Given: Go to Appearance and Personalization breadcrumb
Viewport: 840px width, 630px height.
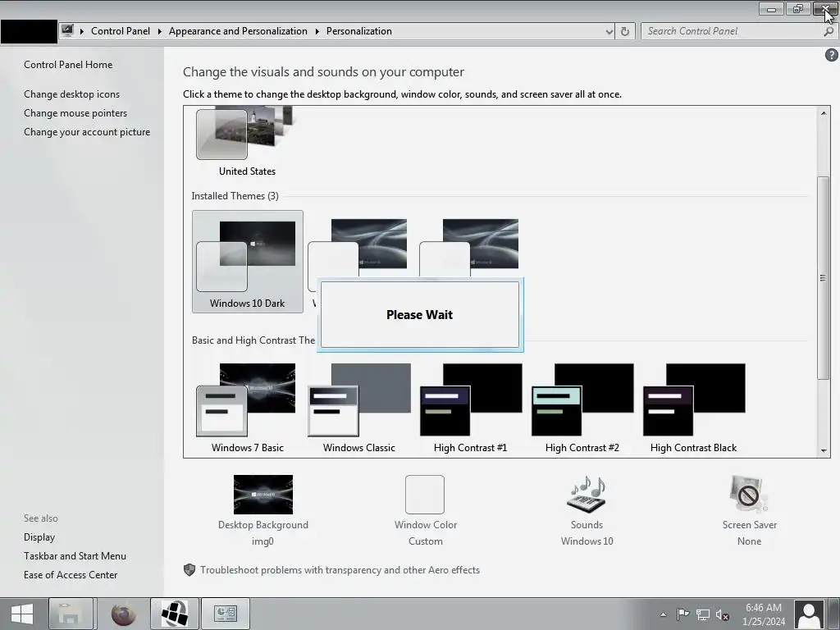Looking at the screenshot, I should pyautogui.click(x=238, y=31).
